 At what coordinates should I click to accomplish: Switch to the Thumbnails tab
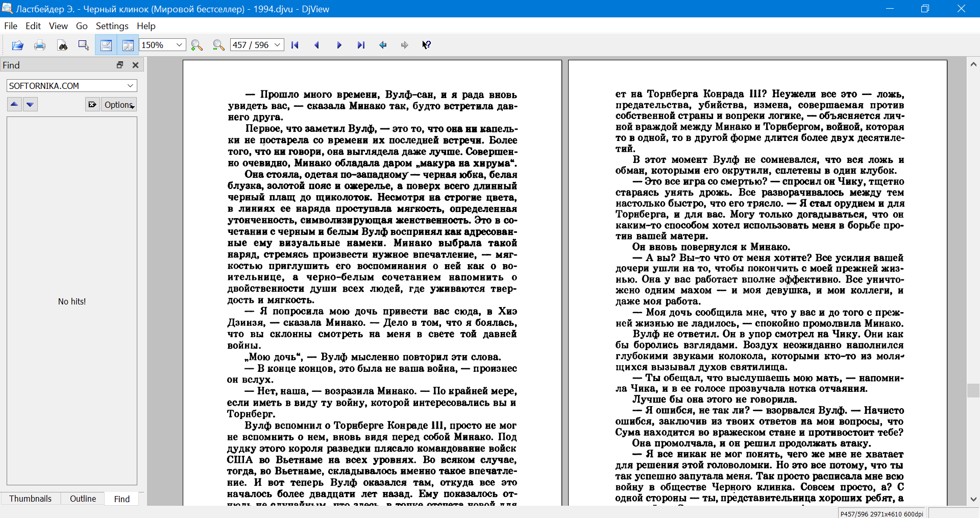click(x=30, y=499)
